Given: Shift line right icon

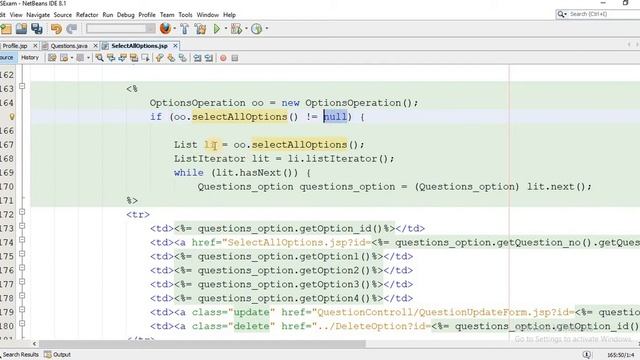Looking at the screenshot, I should [x=209, y=58].
